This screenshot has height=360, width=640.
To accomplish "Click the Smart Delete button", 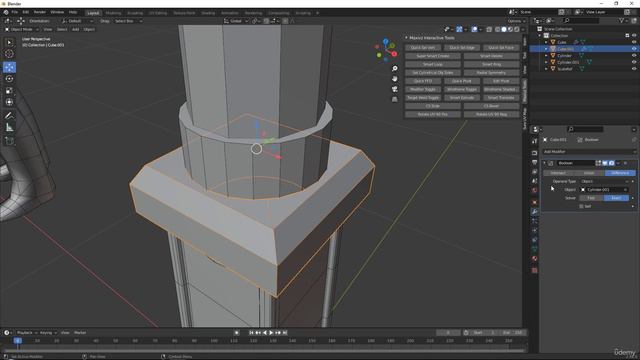I will coord(491,56).
